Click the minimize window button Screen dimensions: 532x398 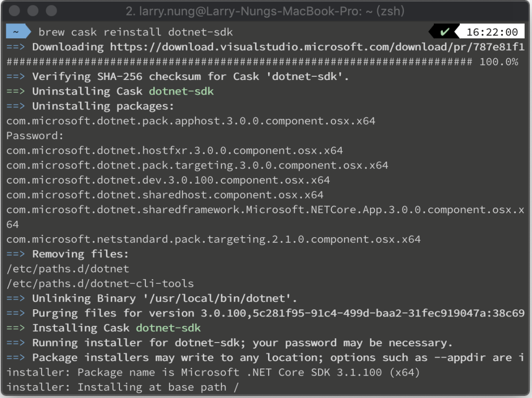(x=33, y=10)
